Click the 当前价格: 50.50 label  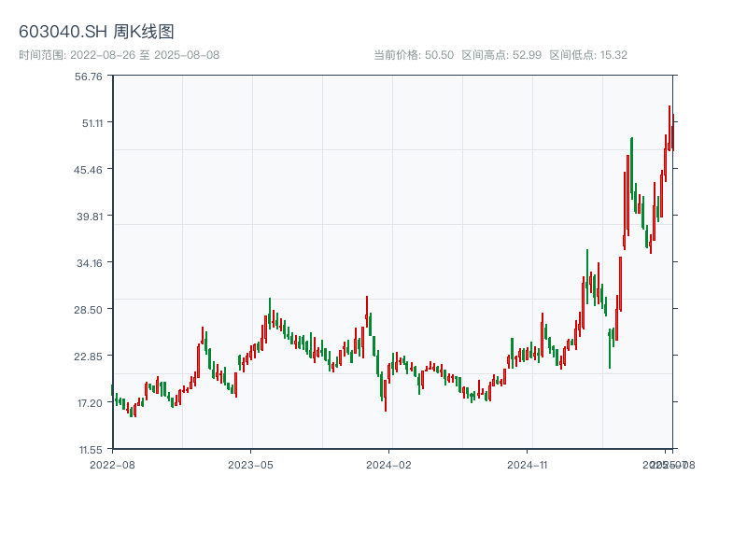pos(414,55)
